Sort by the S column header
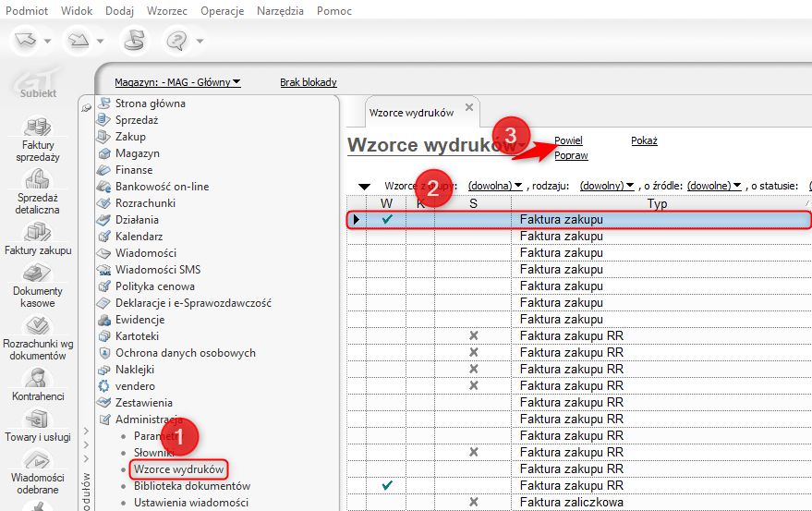This screenshot has width=812, height=511. [x=473, y=203]
